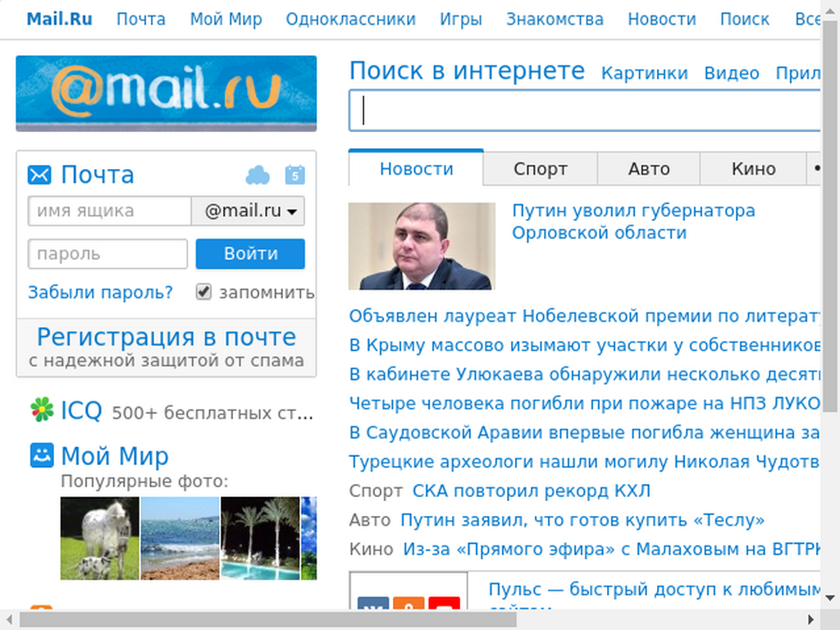
Task: Open the «Прямого эфира» с Малаховым headline
Action: [x=611, y=549]
